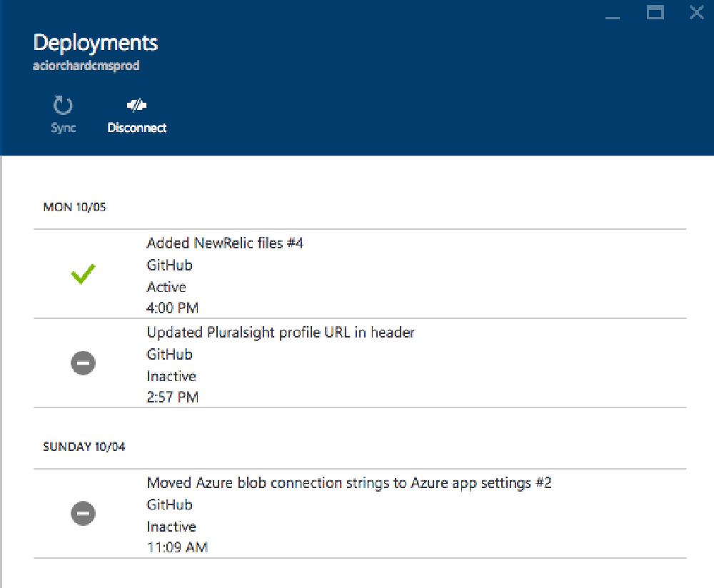Click the Active status of NewRelic deployment
Image resolution: width=714 pixels, height=588 pixels.
tap(166, 287)
